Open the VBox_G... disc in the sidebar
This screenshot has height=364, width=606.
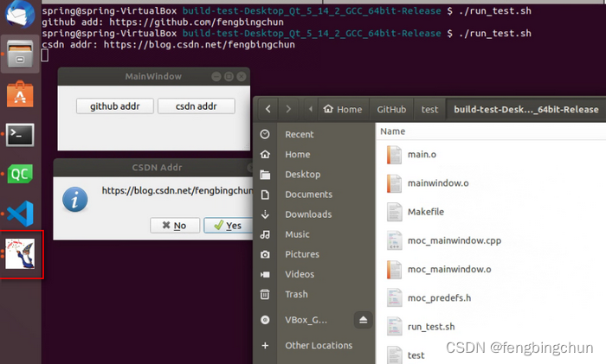pyautogui.click(x=306, y=320)
